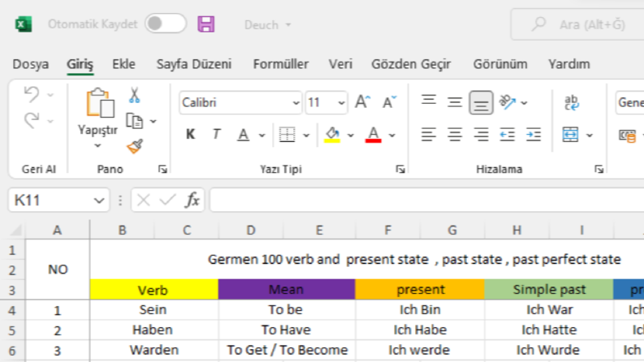644x362 pixels.
Task: Click the Insert Function fx icon
Action: pyautogui.click(x=192, y=200)
